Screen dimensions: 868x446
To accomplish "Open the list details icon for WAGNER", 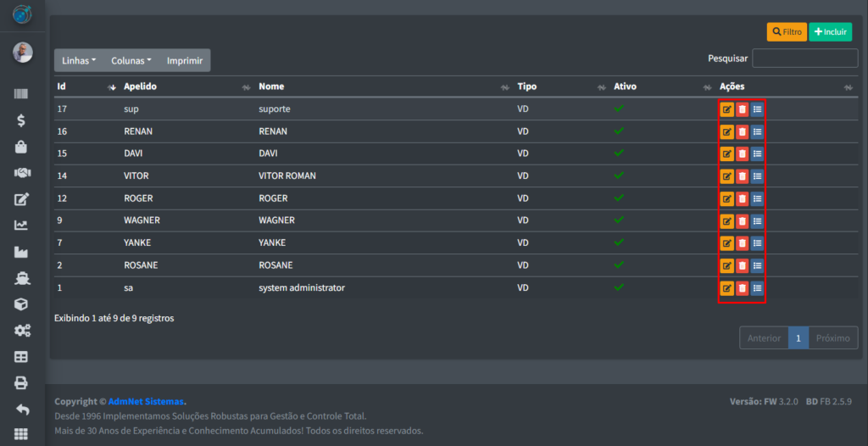I will [757, 220].
